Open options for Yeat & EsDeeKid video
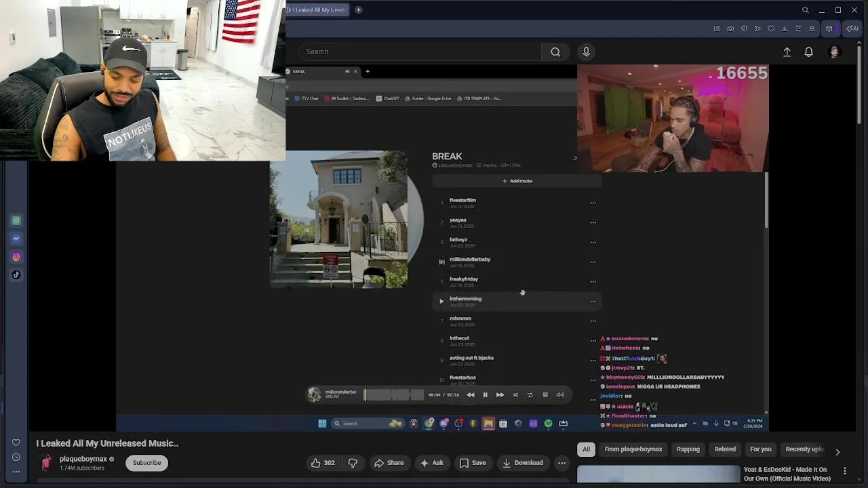Viewport: 868px width, 488px height. (x=844, y=470)
